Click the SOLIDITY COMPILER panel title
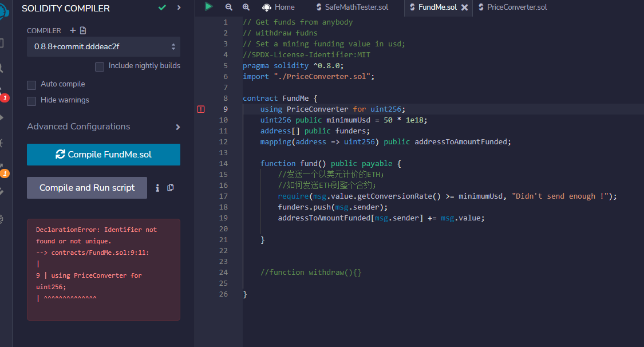The height and width of the screenshot is (347, 644). (x=66, y=8)
